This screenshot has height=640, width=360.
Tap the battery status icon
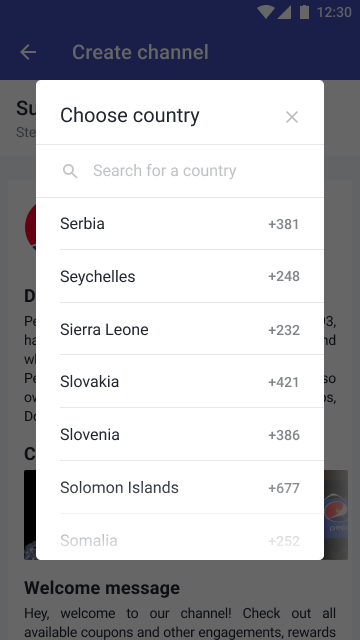point(304,12)
